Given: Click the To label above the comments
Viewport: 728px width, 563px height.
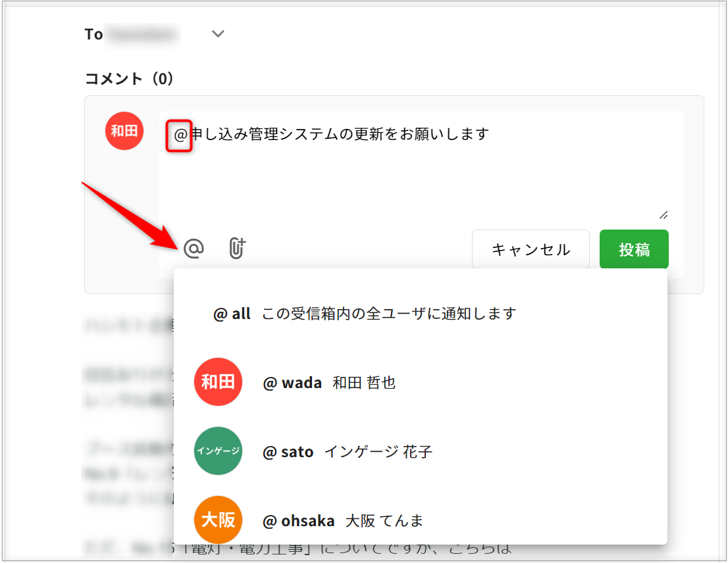Looking at the screenshot, I should click(93, 34).
